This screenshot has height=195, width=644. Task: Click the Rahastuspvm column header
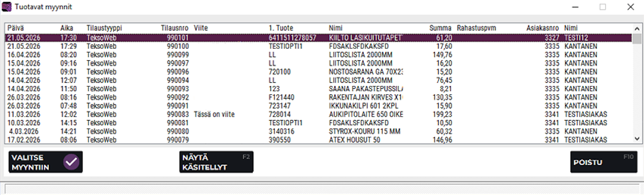(476, 28)
